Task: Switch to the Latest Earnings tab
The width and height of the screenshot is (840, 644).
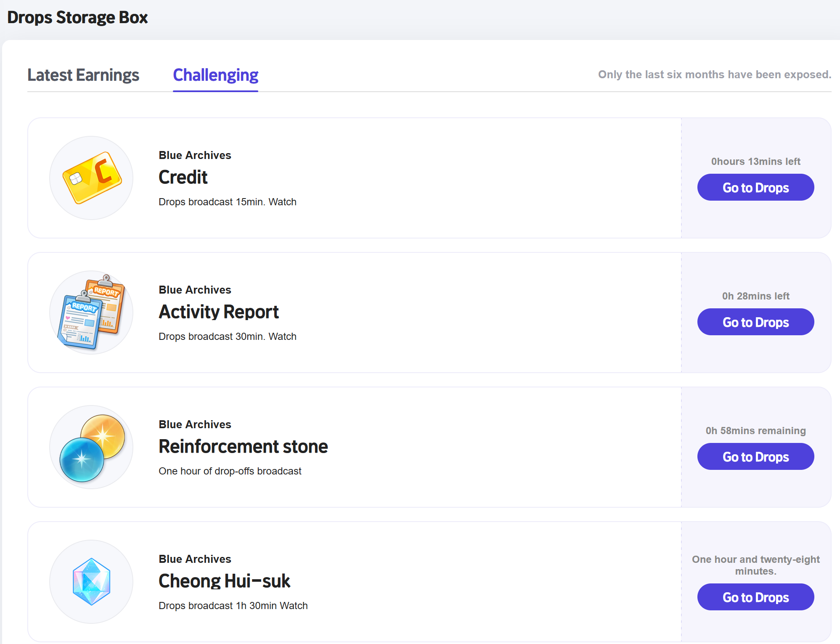Action: pos(83,75)
